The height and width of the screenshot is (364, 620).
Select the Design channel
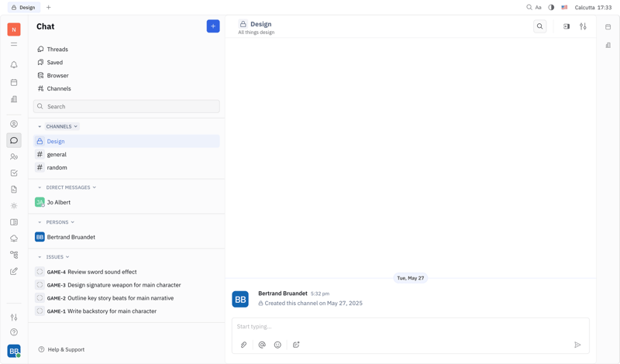(126, 141)
